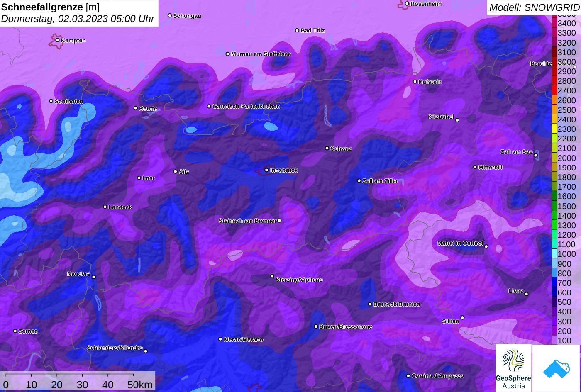Screen dimensions: 581x392
Task: Click the 3400 legend value
Action: pos(566,23)
